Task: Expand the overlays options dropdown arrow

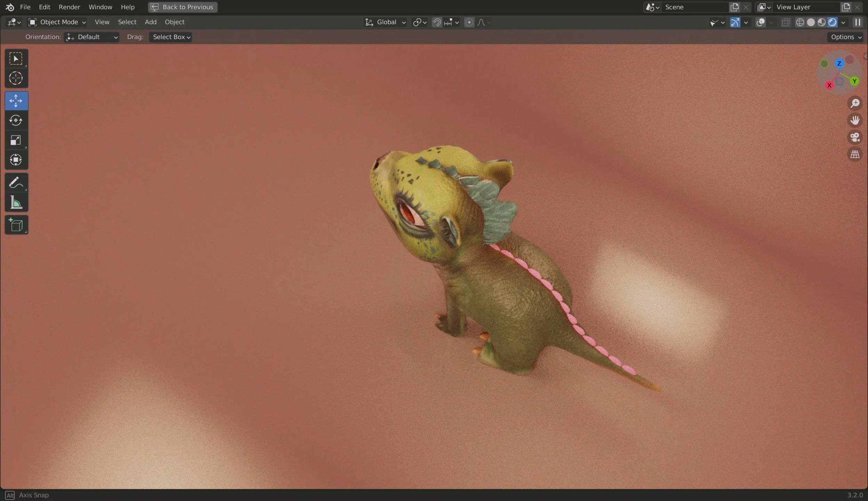Action: click(771, 22)
